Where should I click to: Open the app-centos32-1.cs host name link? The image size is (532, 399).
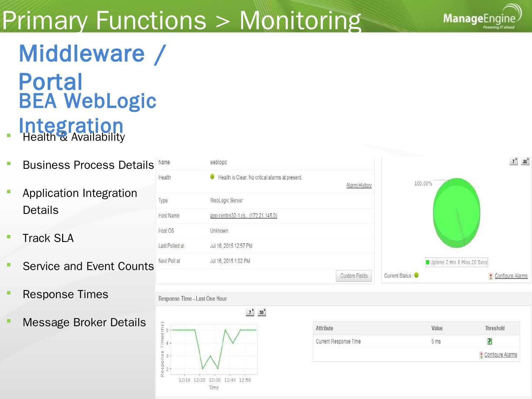(x=243, y=216)
